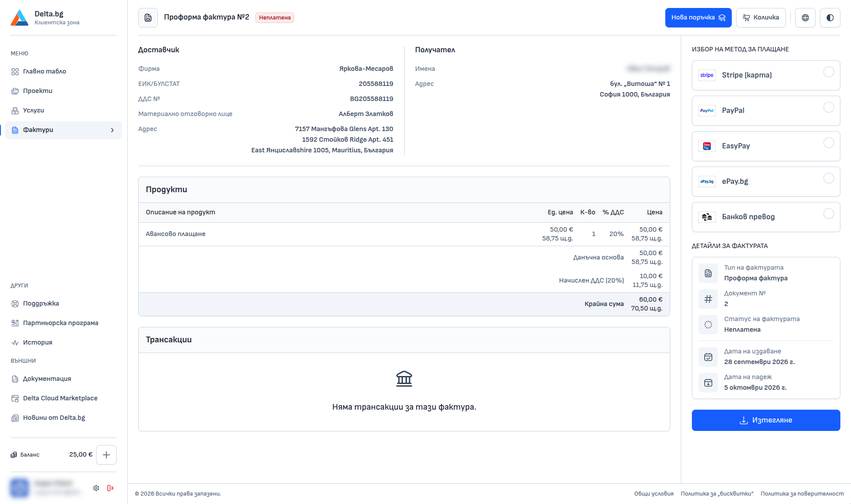851x504 pixels.
Task: Click the ePay.bg logo icon
Action: (x=707, y=182)
